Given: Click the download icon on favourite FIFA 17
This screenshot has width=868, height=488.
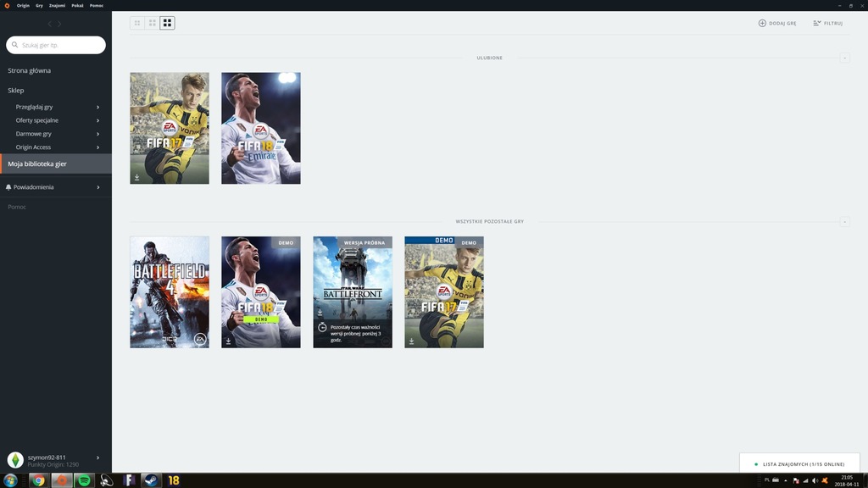Looking at the screenshot, I should (136, 178).
